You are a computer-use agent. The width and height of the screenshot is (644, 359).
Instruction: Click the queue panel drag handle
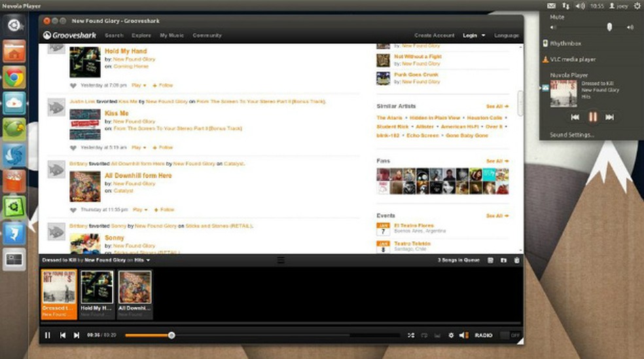tap(281, 260)
